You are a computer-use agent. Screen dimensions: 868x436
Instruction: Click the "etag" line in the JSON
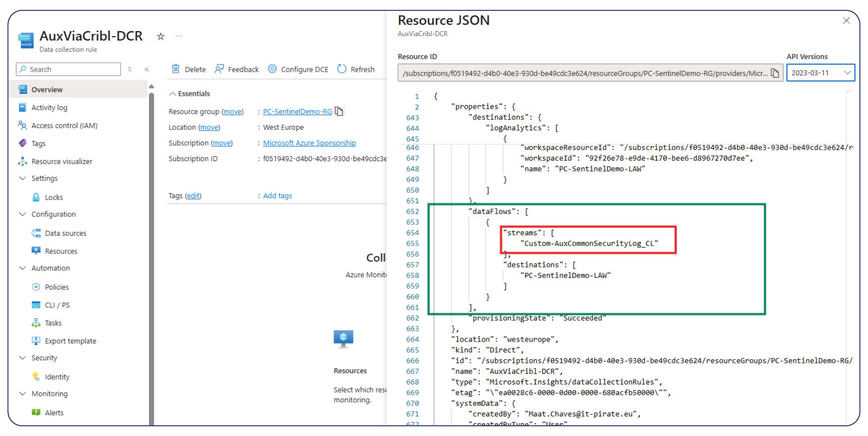point(561,392)
